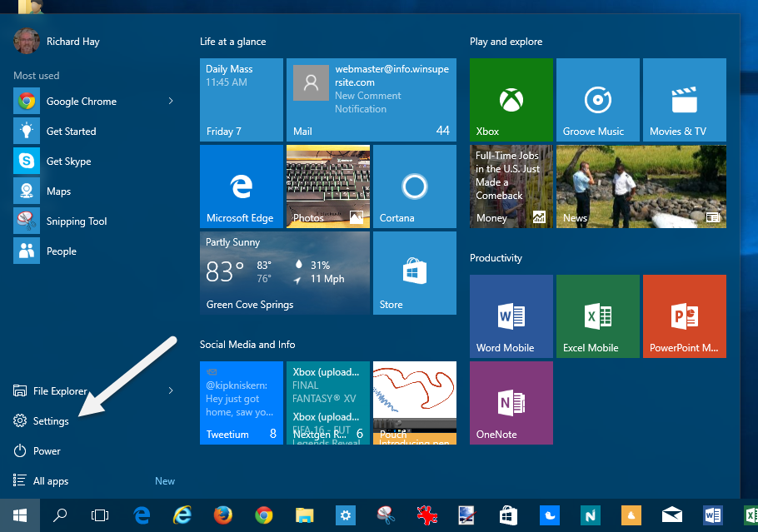
Task: Click Social Media and Info group header
Action: [x=247, y=345]
